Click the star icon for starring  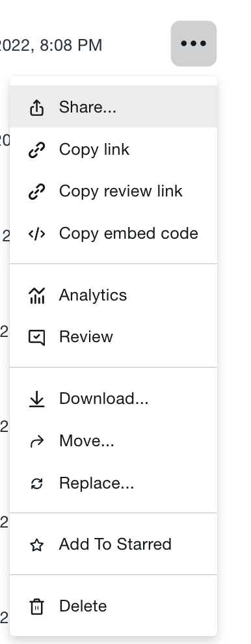(36, 544)
